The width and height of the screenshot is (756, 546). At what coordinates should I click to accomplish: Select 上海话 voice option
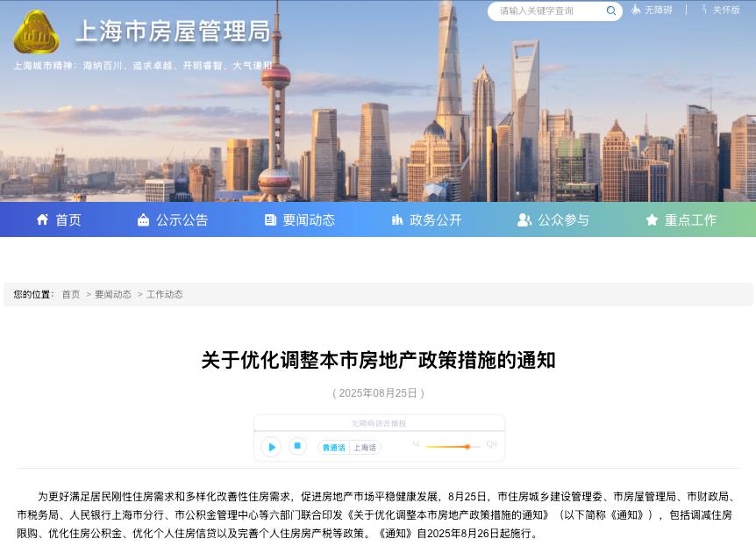tap(365, 448)
